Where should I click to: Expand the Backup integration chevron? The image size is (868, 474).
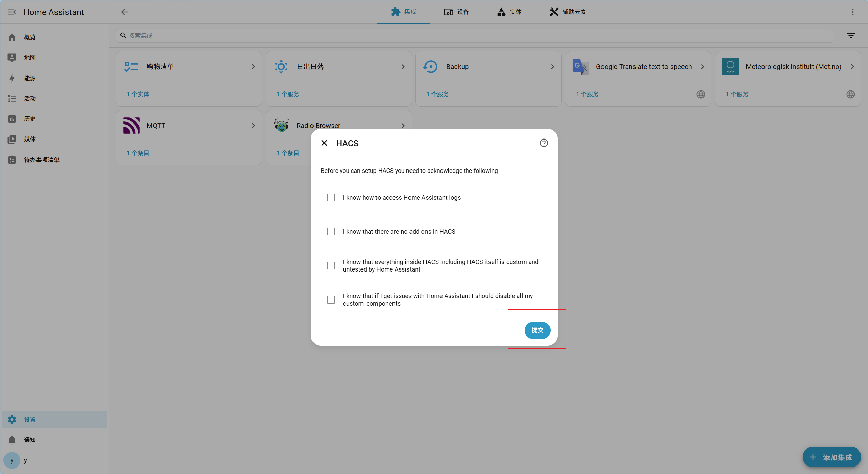tap(552, 67)
